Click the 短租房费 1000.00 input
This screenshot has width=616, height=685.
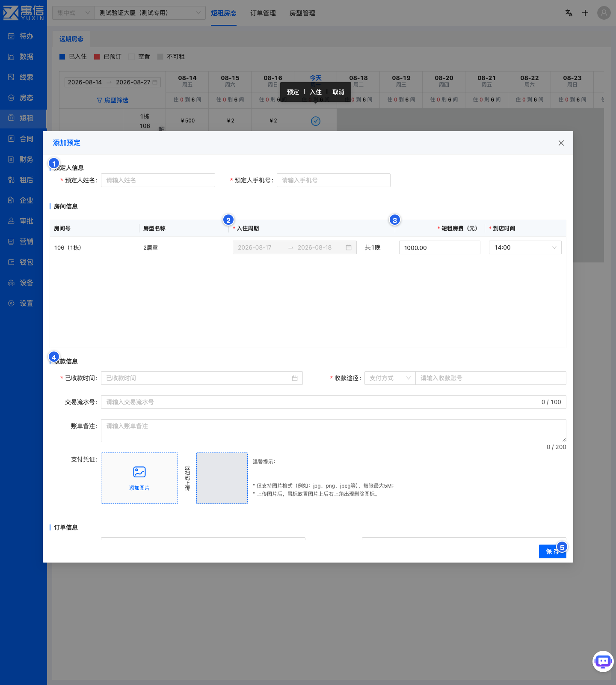click(440, 247)
